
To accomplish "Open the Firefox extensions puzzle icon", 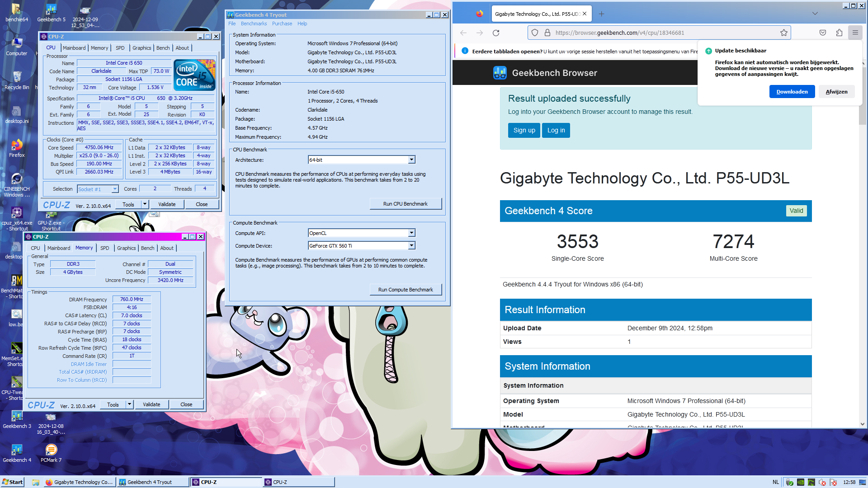I will tap(839, 33).
